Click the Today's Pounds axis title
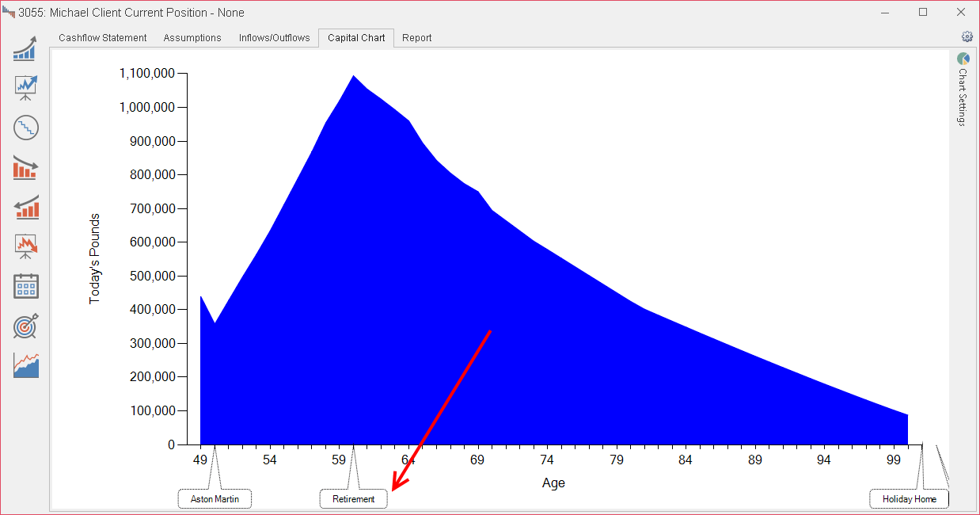The width and height of the screenshot is (980, 515). click(95, 258)
